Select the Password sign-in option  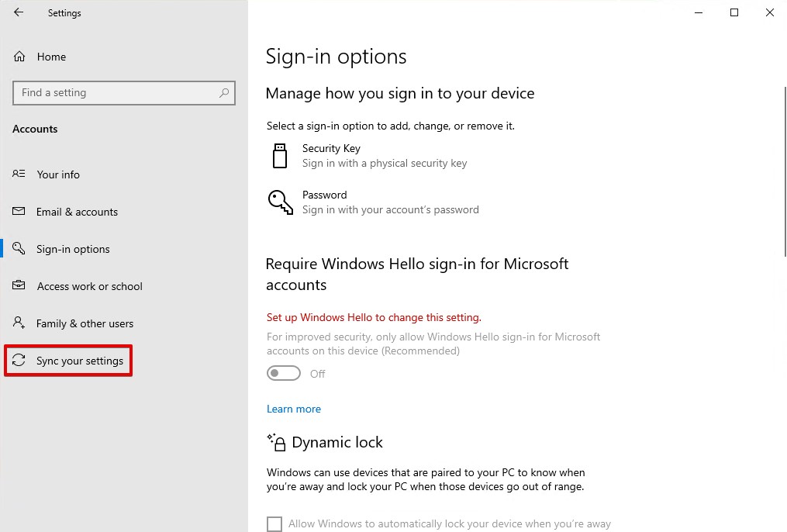click(x=375, y=202)
